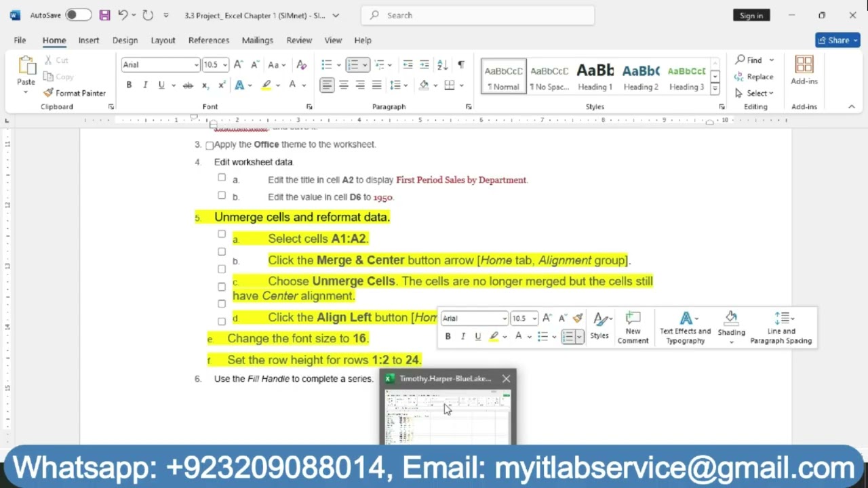Toggle the AutoSave switch
This screenshot has height=488, width=868.
pyautogui.click(x=79, y=15)
